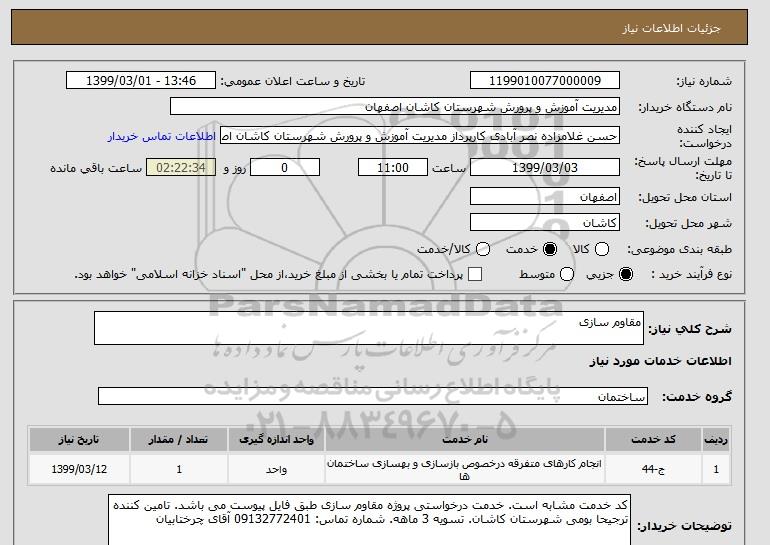Click the announcement date field 1399/03/01 - 13:46
770x545 pixels.
click(141, 81)
